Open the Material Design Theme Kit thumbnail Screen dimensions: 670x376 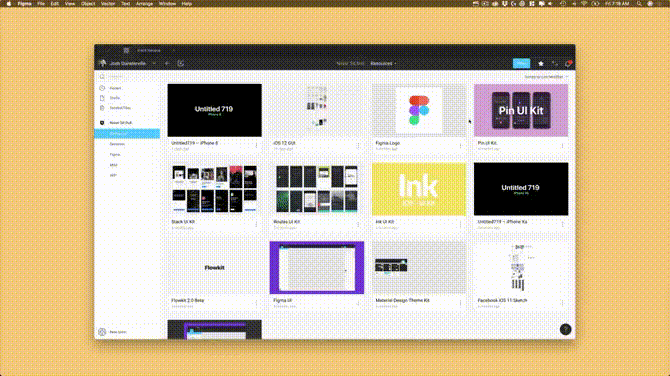(419, 267)
